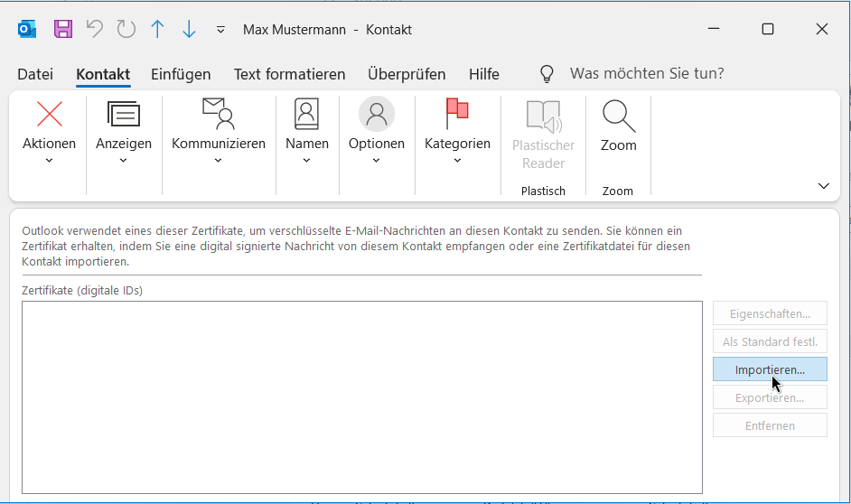
Task: Click Importieren... to import a certificate
Action: (770, 369)
